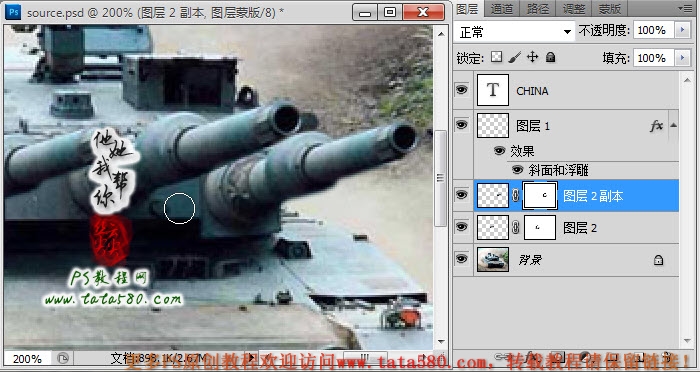Switch to the 通道 tab

coord(502,8)
